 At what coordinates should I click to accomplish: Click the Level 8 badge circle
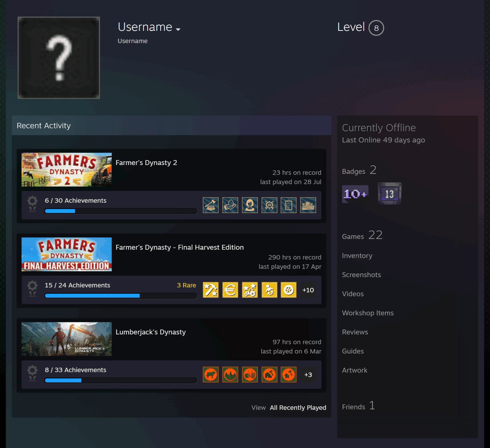[x=376, y=28]
